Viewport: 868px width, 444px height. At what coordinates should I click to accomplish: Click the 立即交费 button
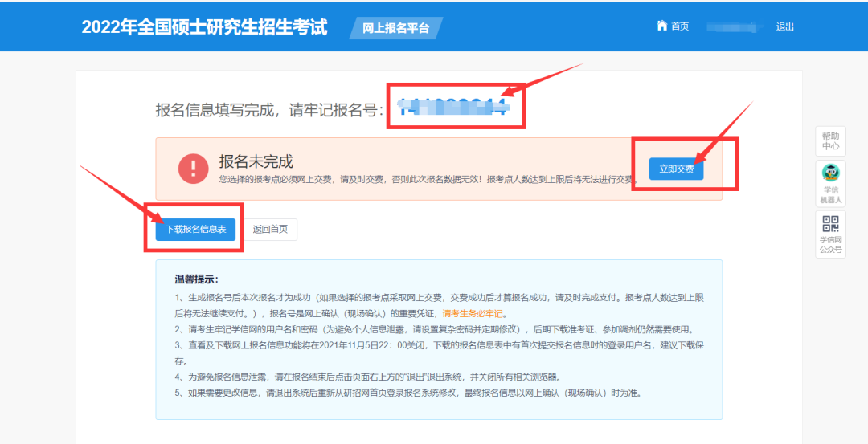pos(677,169)
